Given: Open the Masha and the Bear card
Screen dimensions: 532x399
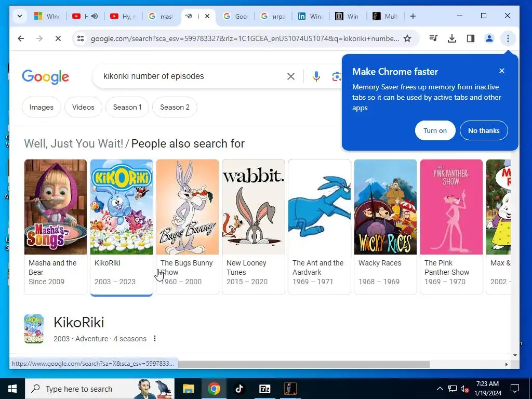Looking at the screenshot, I should 56,227.
